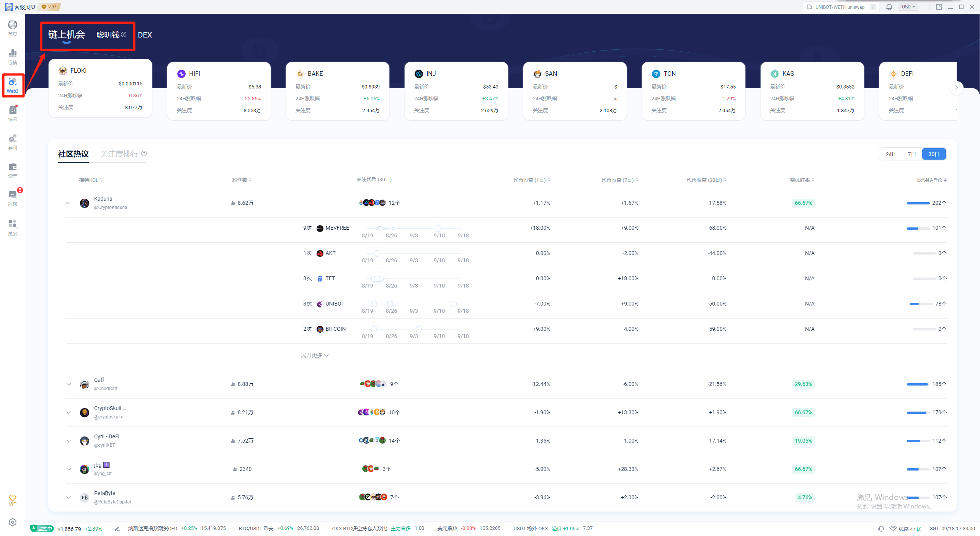
Task: Select the 社区热议 tab
Action: click(73, 154)
